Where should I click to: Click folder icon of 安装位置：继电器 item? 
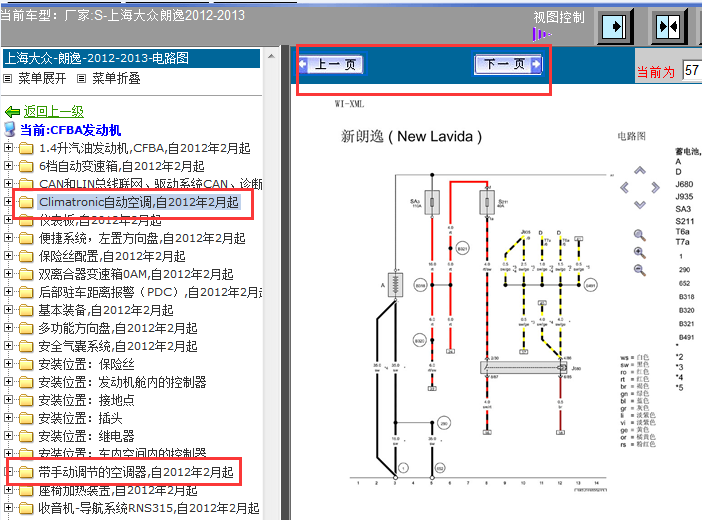(26, 436)
